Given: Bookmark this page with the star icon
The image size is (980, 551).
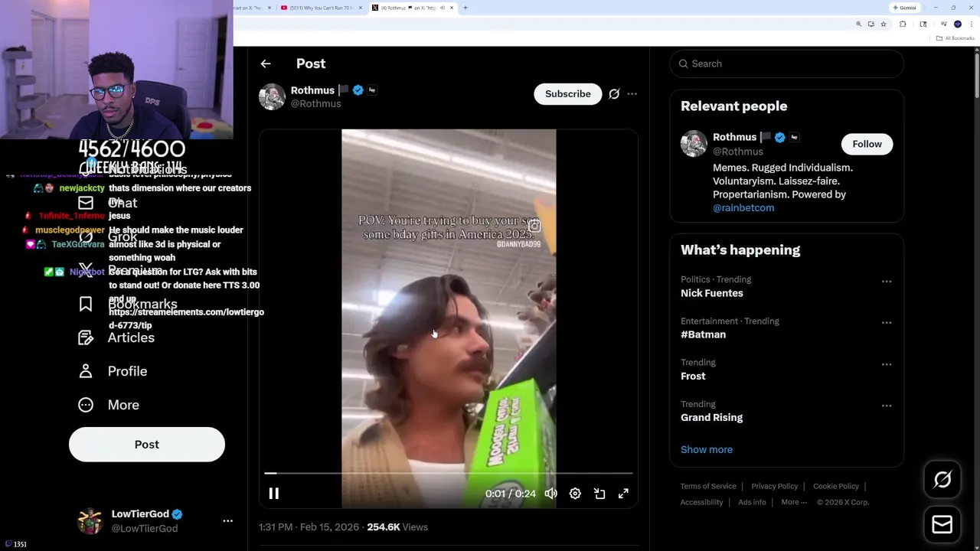Looking at the screenshot, I should point(884,24).
